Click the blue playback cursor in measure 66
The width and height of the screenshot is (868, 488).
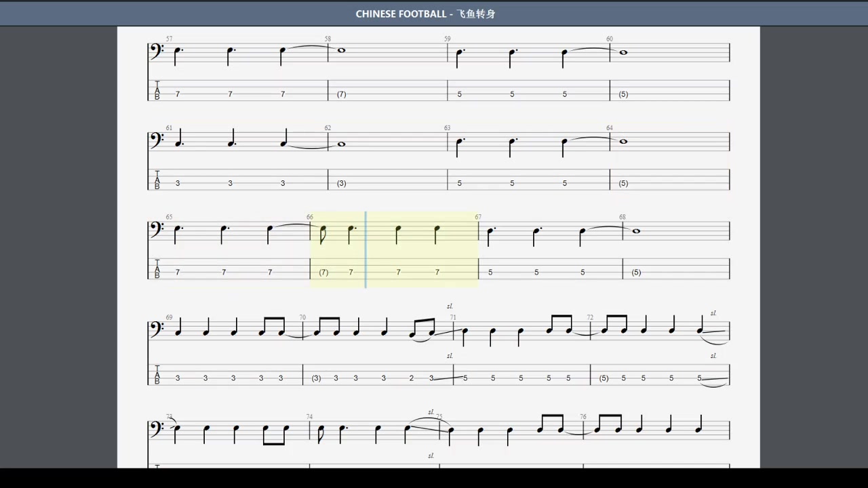coord(366,249)
